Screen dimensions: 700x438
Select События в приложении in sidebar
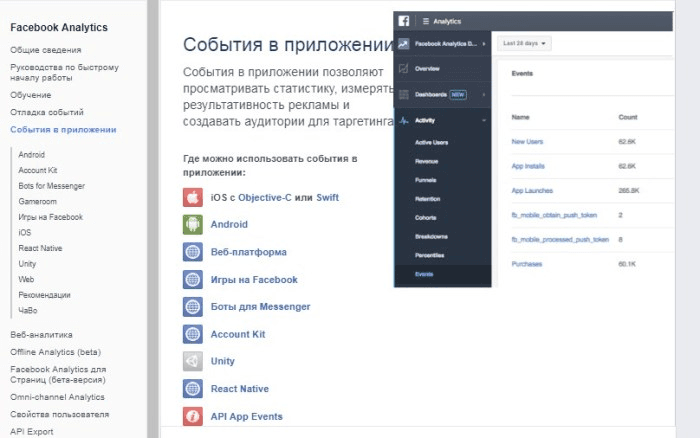click(x=63, y=129)
